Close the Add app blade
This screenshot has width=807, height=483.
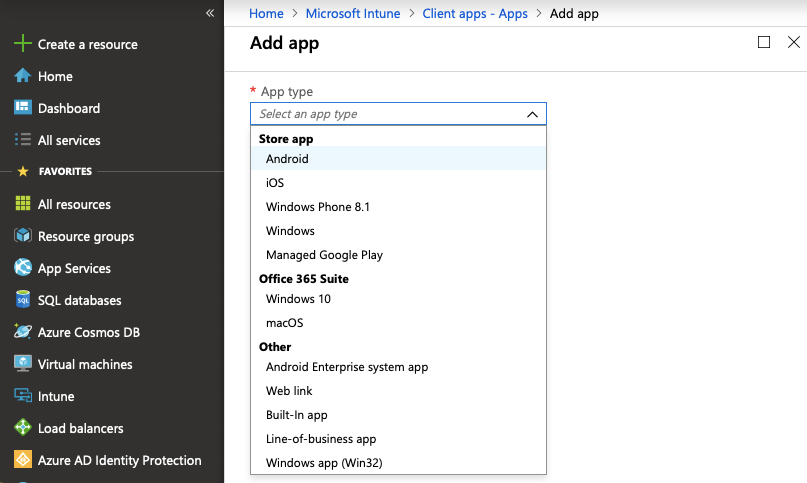(794, 42)
